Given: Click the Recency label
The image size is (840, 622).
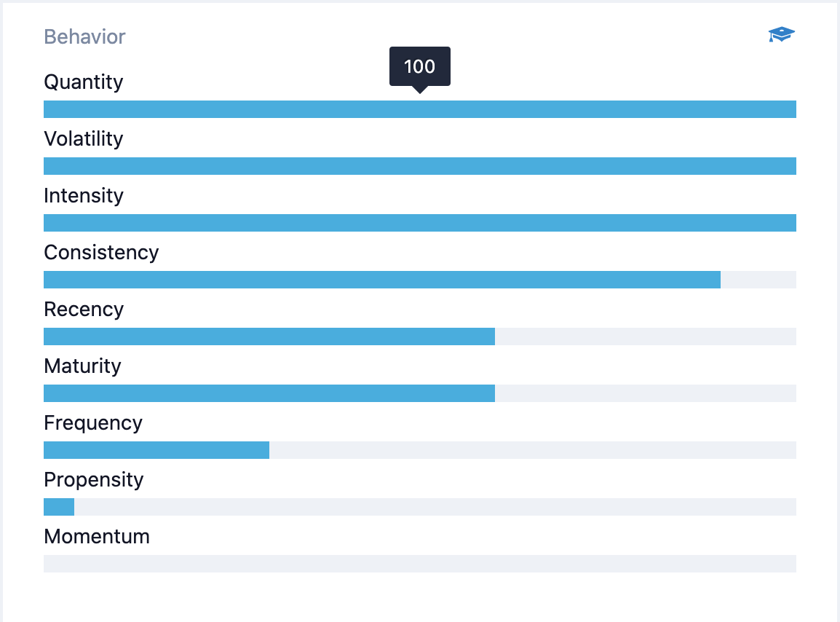Looking at the screenshot, I should pos(84,310).
